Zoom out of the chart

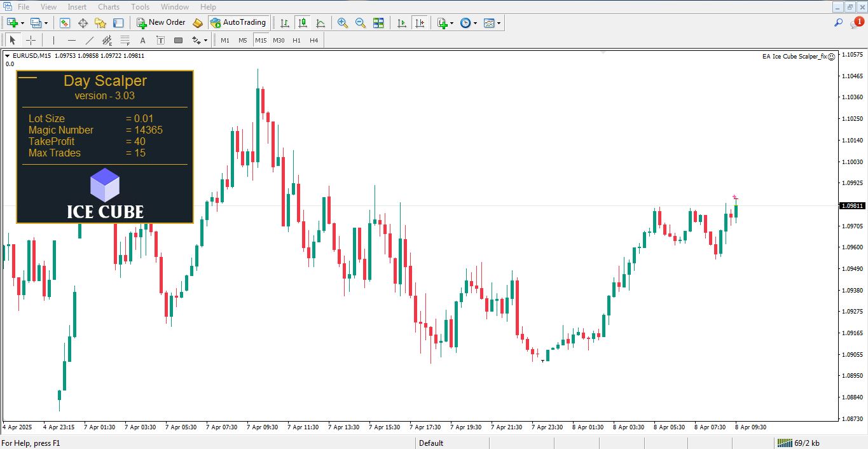361,23
